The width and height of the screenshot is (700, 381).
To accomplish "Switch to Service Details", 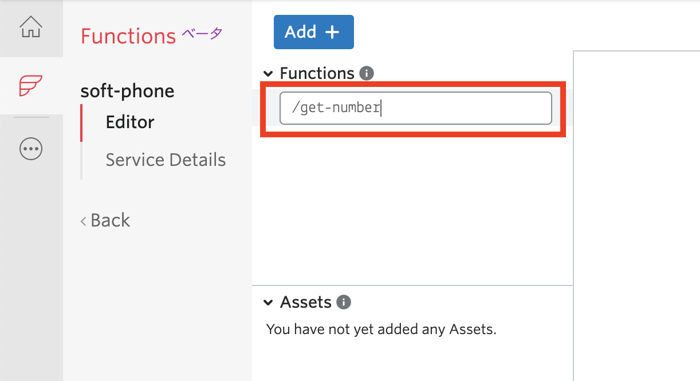I will pyautogui.click(x=166, y=160).
